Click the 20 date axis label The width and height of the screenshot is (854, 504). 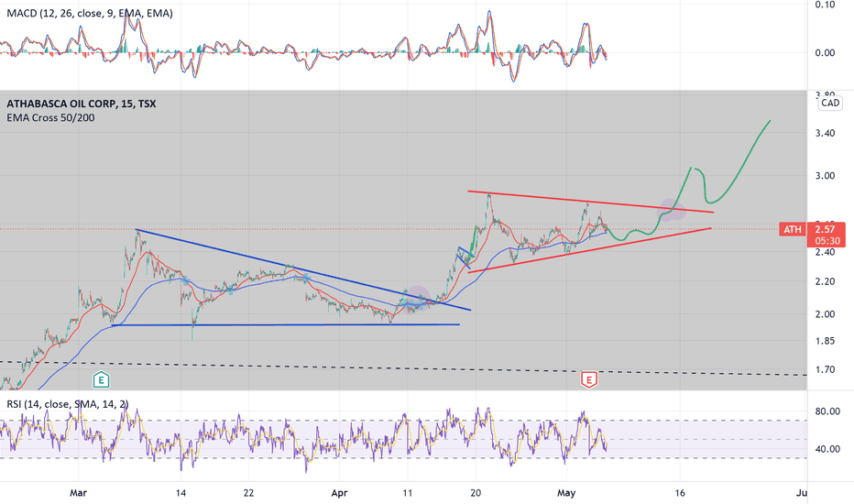click(x=476, y=493)
